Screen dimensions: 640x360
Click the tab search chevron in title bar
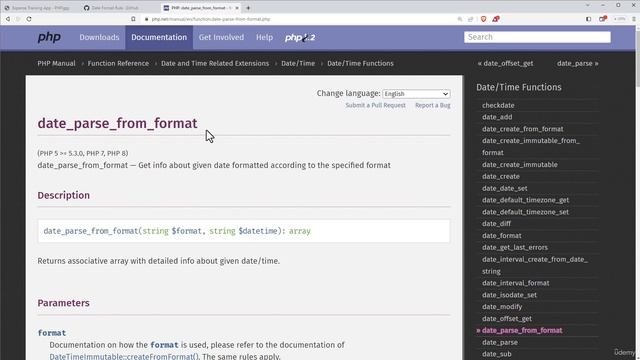click(x=588, y=5)
